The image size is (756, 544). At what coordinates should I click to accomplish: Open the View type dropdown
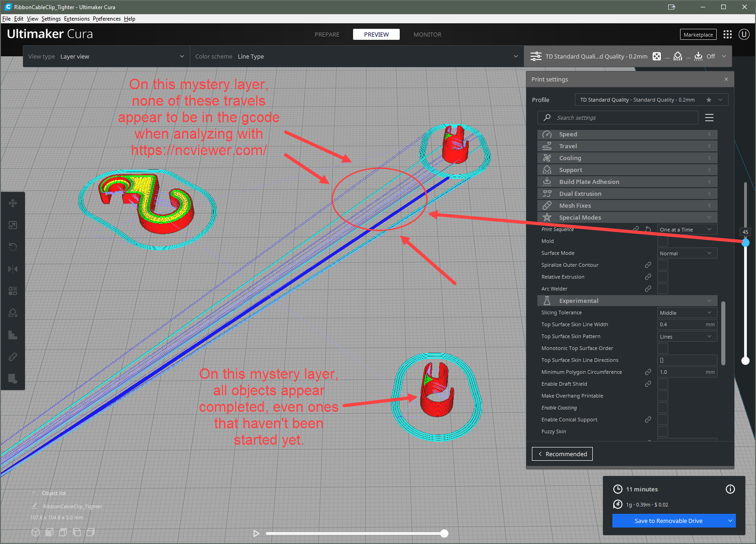[x=106, y=56]
